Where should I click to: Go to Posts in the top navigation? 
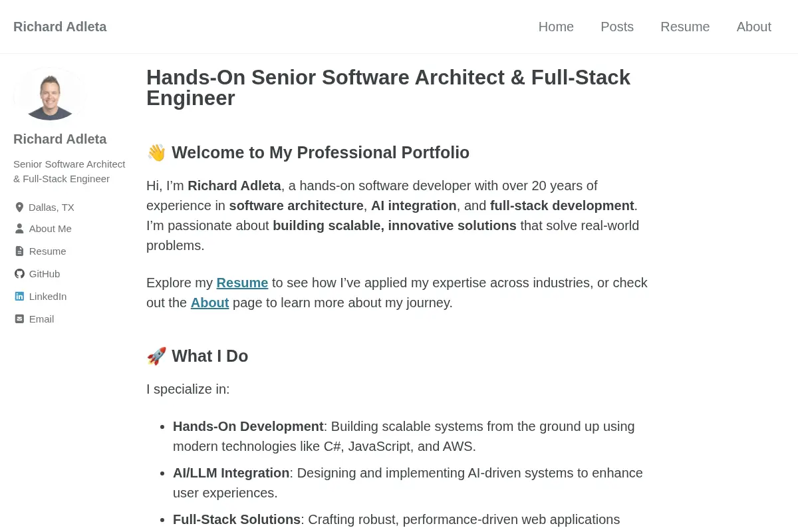[x=617, y=27]
